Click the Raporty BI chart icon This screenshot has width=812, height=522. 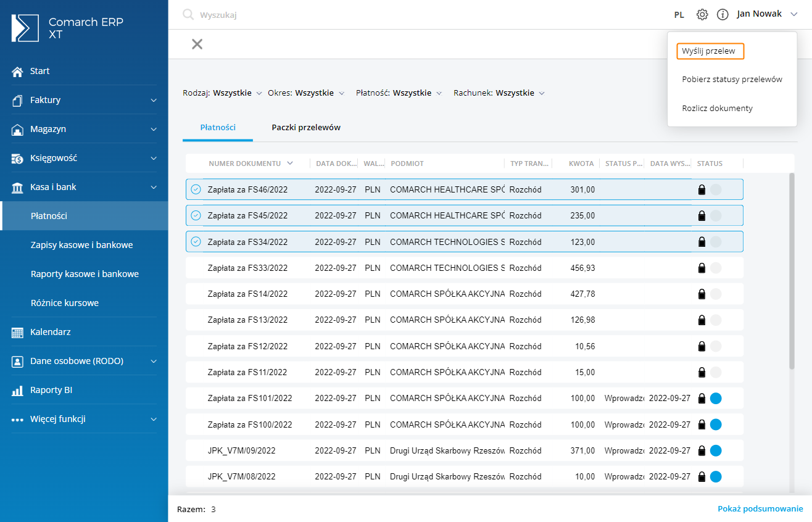pos(17,391)
